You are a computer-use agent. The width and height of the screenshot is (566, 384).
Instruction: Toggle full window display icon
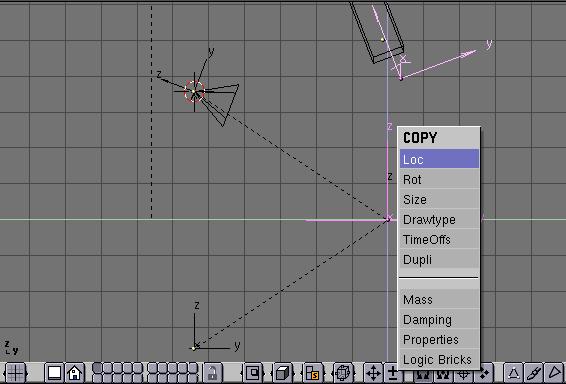point(55,373)
